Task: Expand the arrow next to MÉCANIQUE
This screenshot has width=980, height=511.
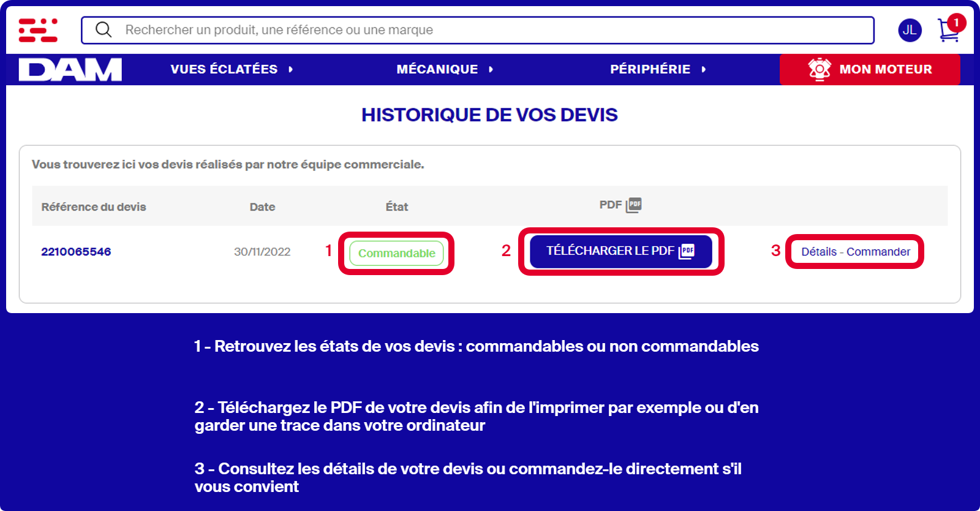Action: [x=491, y=70]
